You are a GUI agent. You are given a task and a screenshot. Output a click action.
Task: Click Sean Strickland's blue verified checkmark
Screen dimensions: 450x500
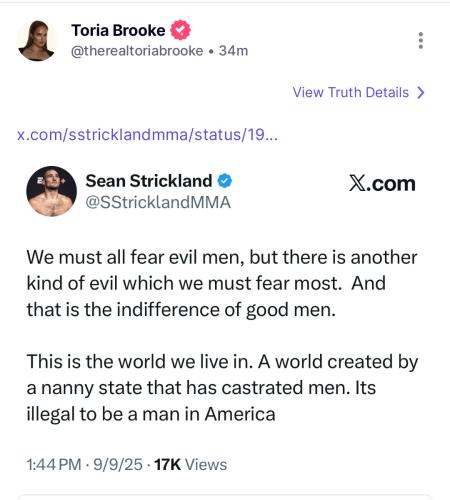[225, 181]
